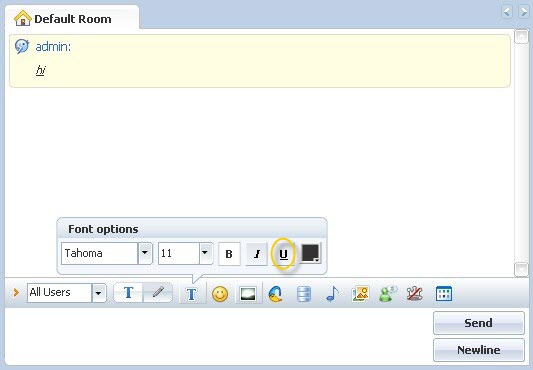The image size is (533, 370).
Task: Open the emoticon smiley picker
Action: coord(220,293)
